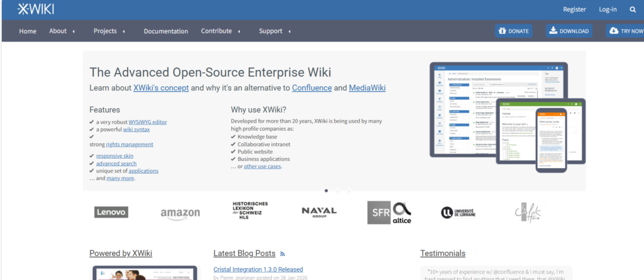Click the search magnifier icon
The height and width of the screenshot is (280, 644).
coord(633,9)
